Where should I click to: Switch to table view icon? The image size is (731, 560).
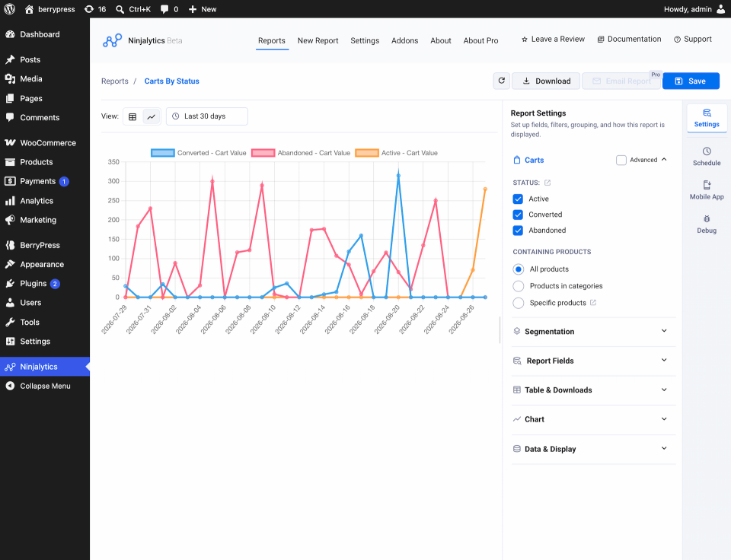click(x=132, y=116)
